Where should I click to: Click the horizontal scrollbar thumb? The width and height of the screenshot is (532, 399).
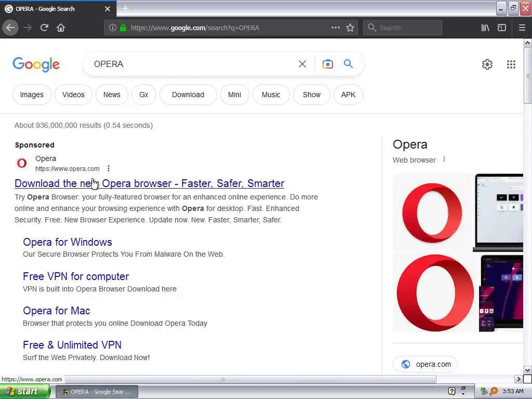pyautogui.click(x=222, y=379)
